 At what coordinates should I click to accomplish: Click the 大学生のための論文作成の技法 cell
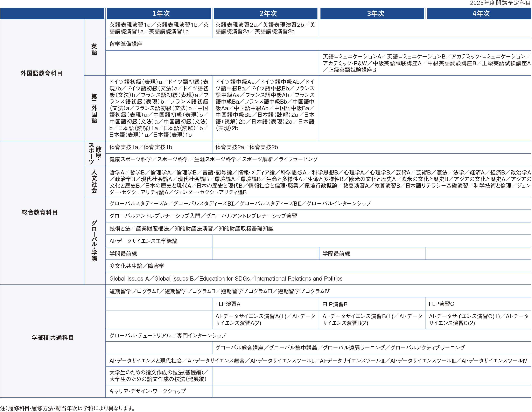pos(159,376)
